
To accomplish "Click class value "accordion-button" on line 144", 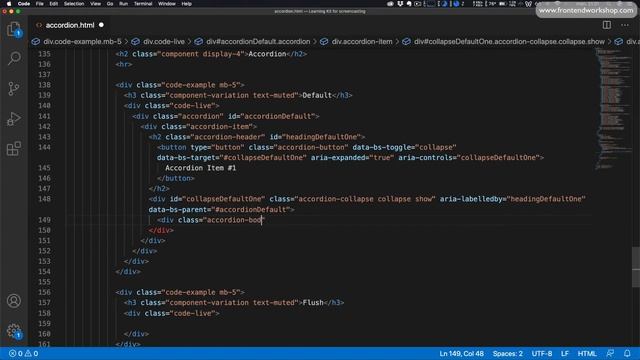I will pos(311,147).
